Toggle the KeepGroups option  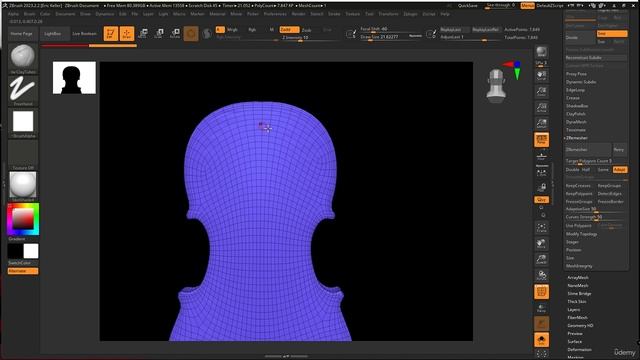click(610, 186)
